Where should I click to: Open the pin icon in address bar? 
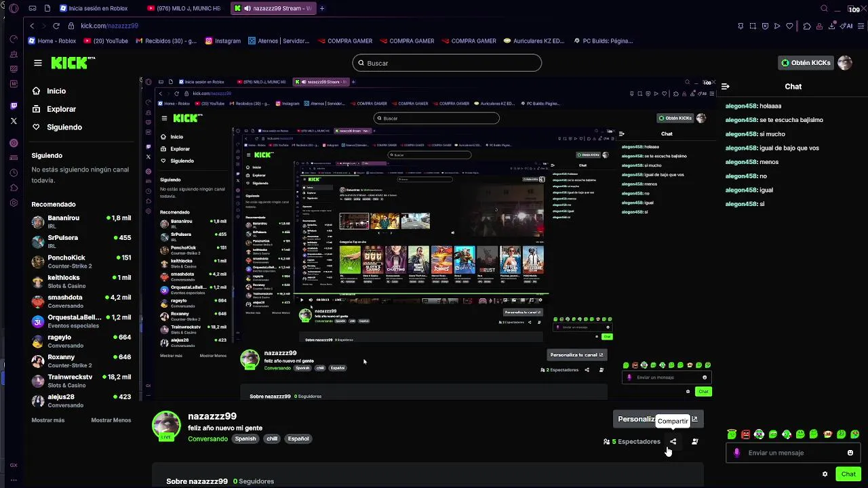pyautogui.click(x=741, y=26)
